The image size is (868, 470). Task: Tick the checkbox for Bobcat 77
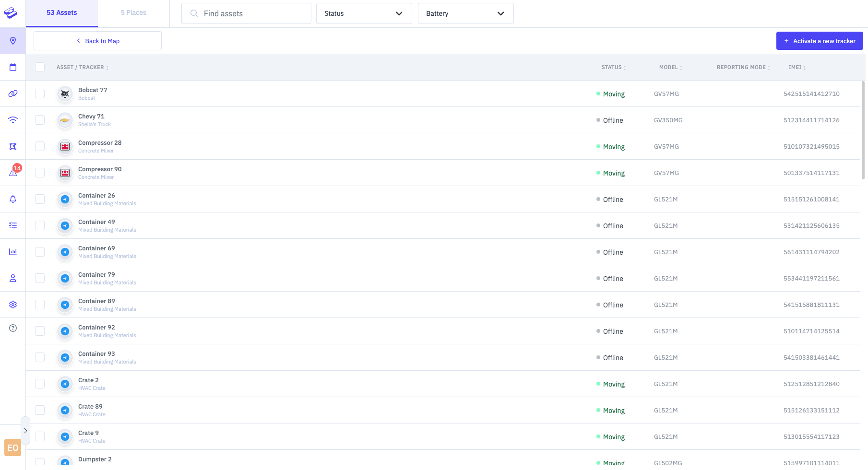tap(40, 94)
